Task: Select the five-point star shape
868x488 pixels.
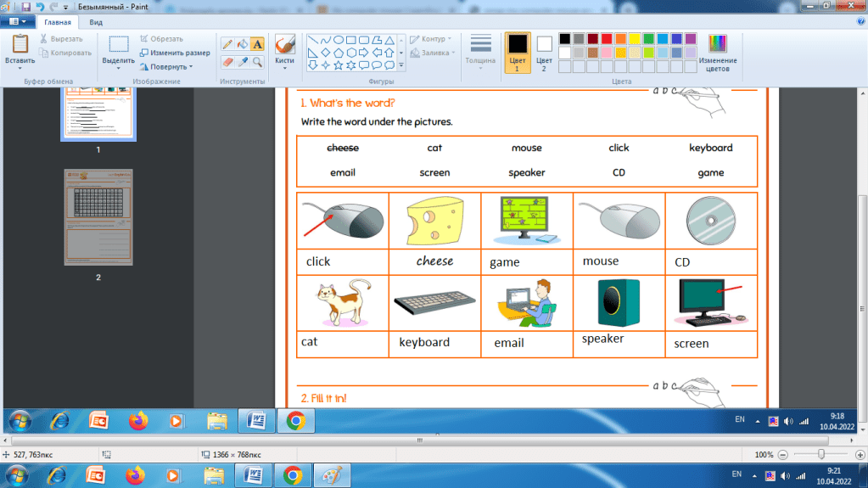Action: [x=339, y=65]
